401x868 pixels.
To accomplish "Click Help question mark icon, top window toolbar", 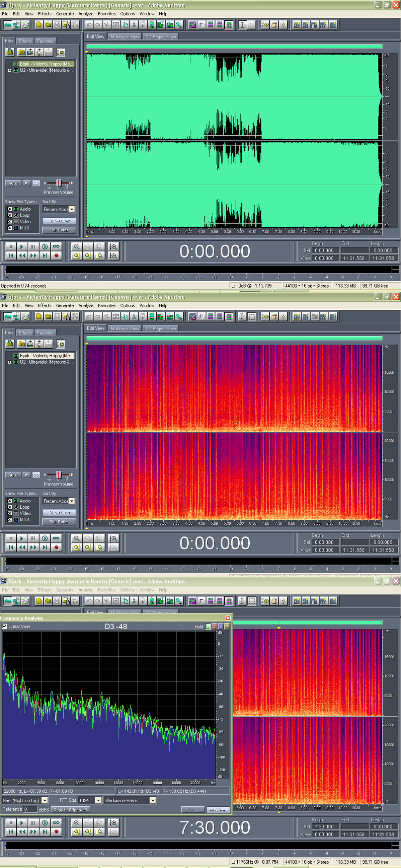I will (x=283, y=25).
